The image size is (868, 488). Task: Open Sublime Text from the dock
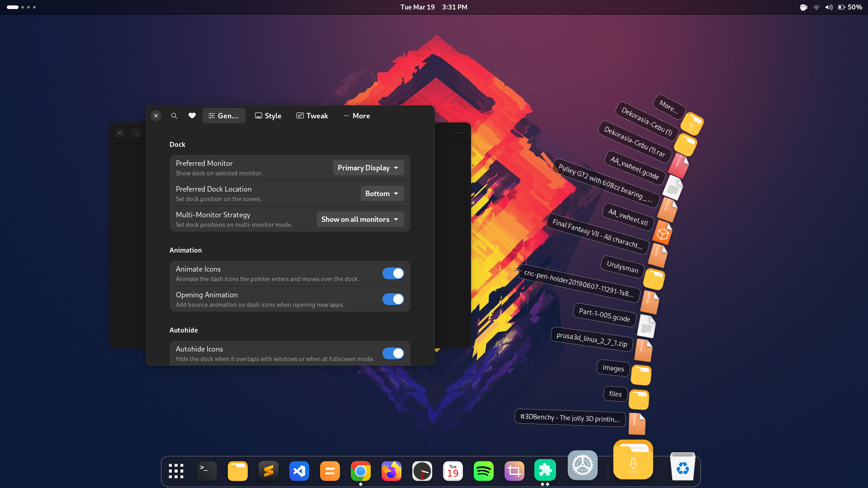(x=268, y=471)
